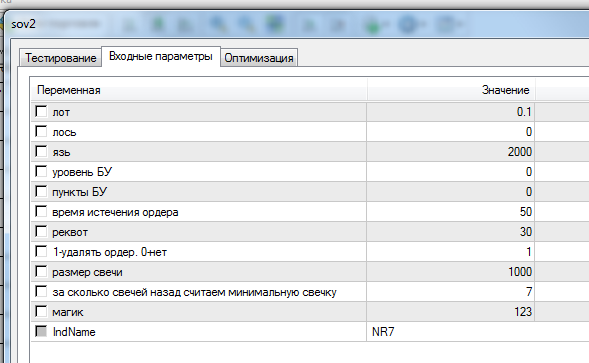589x363 pixels.
Task: Click the greyed IndName checkbox
Action: point(41,331)
